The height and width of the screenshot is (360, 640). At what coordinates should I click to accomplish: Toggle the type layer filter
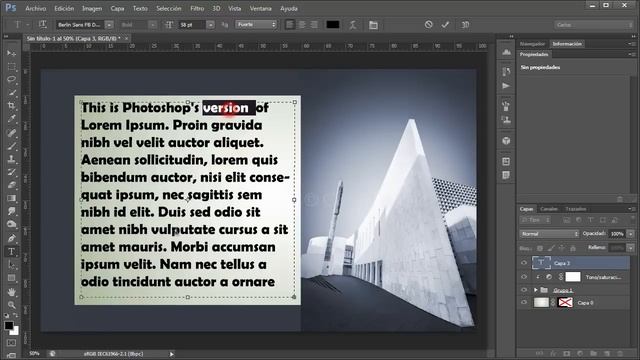591,220
